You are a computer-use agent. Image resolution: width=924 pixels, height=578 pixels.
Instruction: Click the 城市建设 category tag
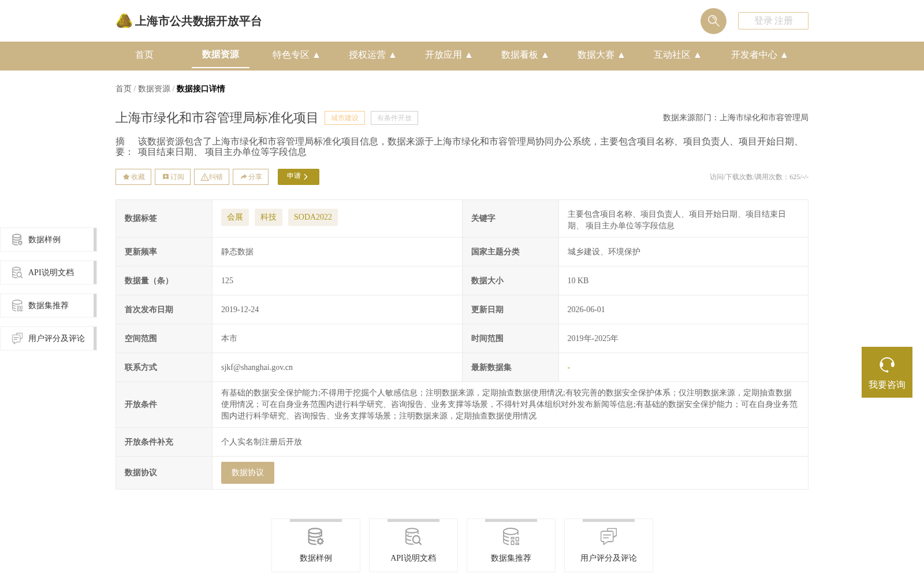[x=345, y=118]
